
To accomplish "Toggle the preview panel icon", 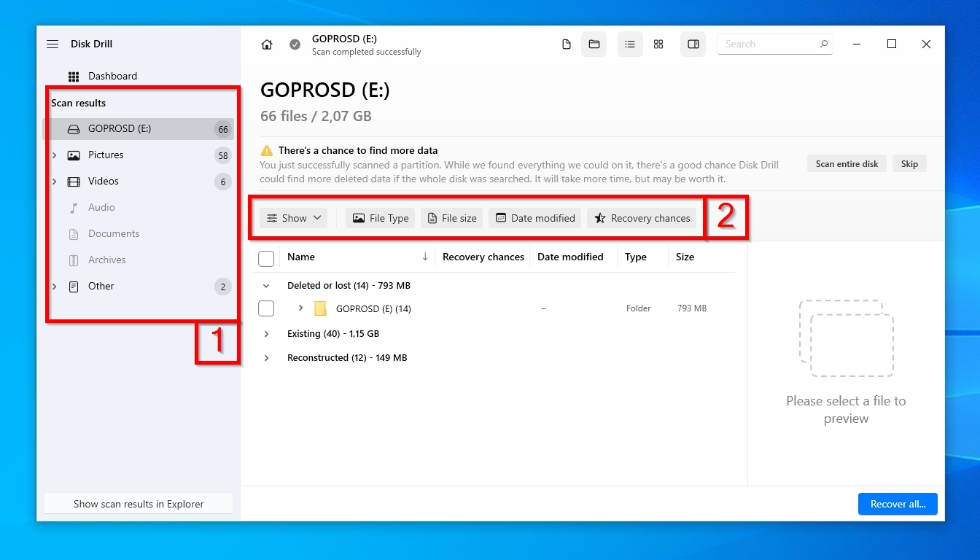I will click(693, 44).
